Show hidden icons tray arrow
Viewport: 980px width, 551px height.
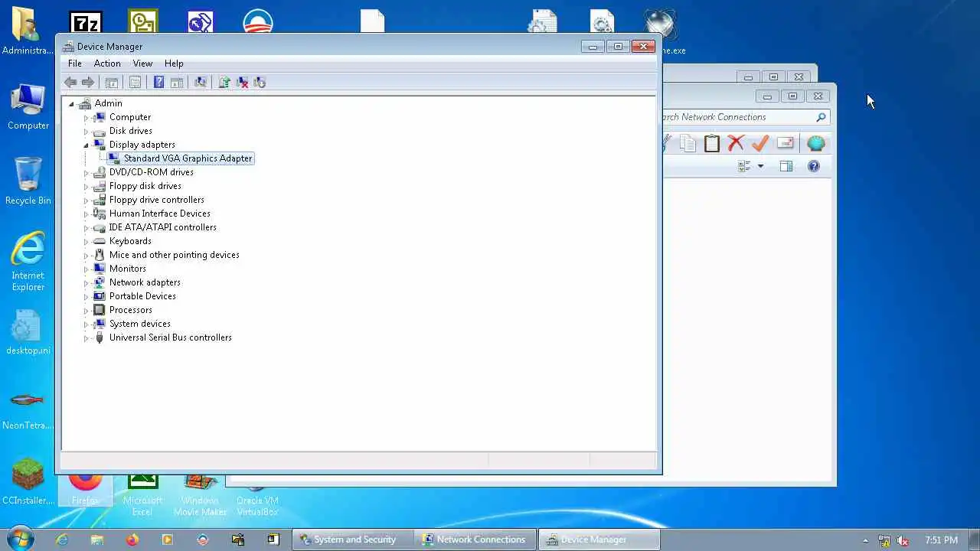pos(866,540)
